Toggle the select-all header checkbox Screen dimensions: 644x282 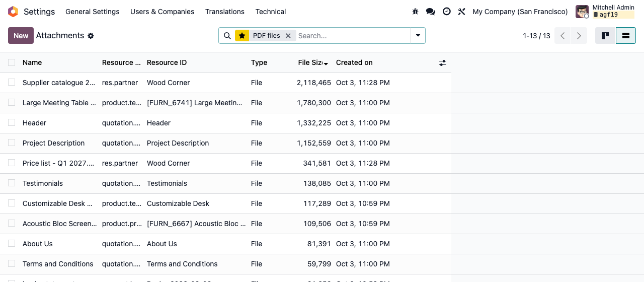(x=12, y=62)
